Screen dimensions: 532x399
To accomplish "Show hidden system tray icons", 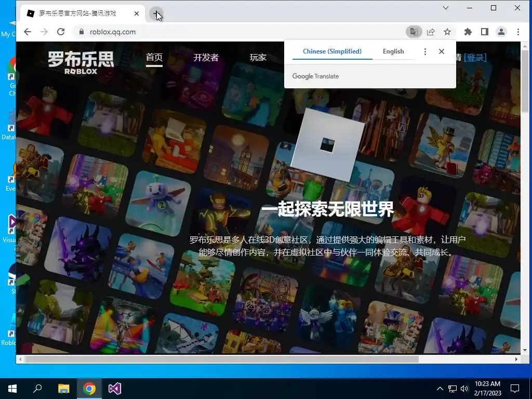I will click(x=440, y=389).
